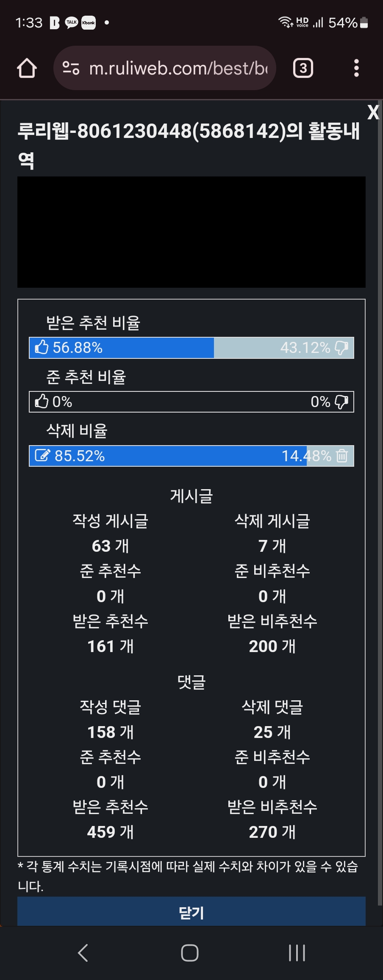Tap the blacked-out profile banner area
383x980 pixels.
[191, 232]
